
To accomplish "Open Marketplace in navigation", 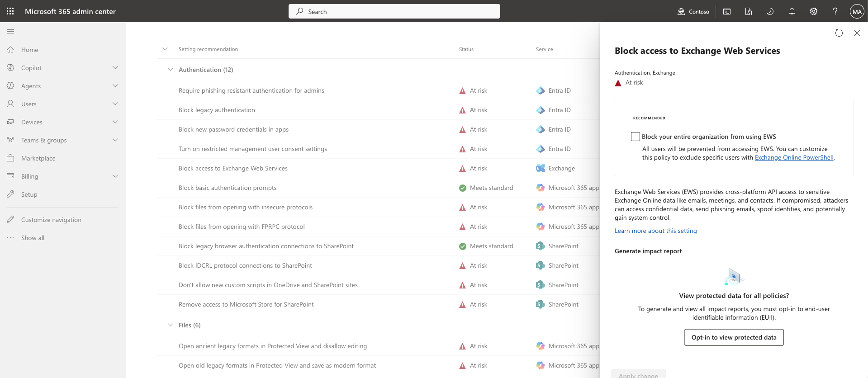I will tap(38, 158).
